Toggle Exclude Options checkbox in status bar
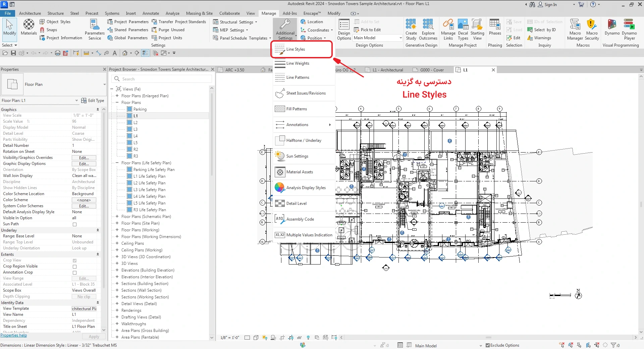The width and height of the screenshot is (644, 349). (x=488, y=345)
